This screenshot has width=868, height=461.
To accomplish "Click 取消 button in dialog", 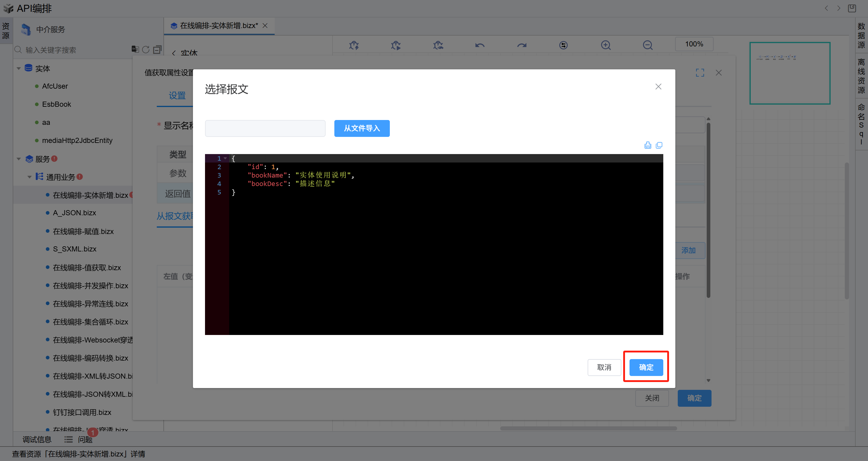I will point(604,367).
